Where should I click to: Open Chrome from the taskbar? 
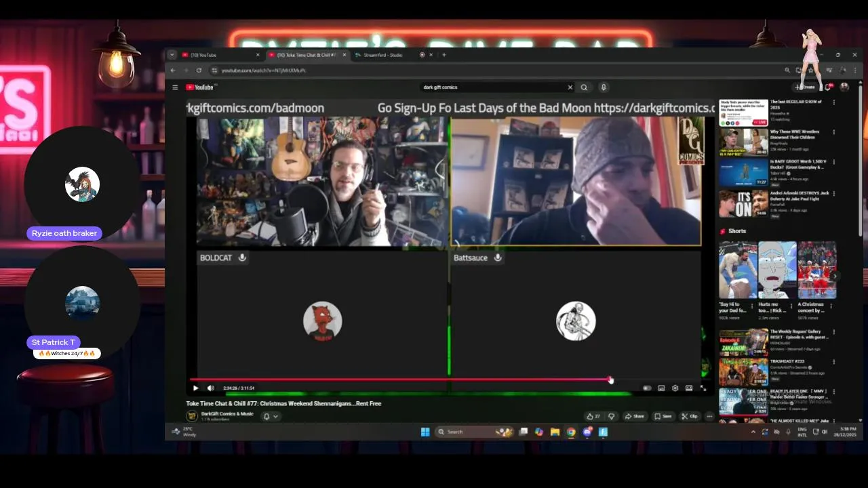(x=571, y=432)
